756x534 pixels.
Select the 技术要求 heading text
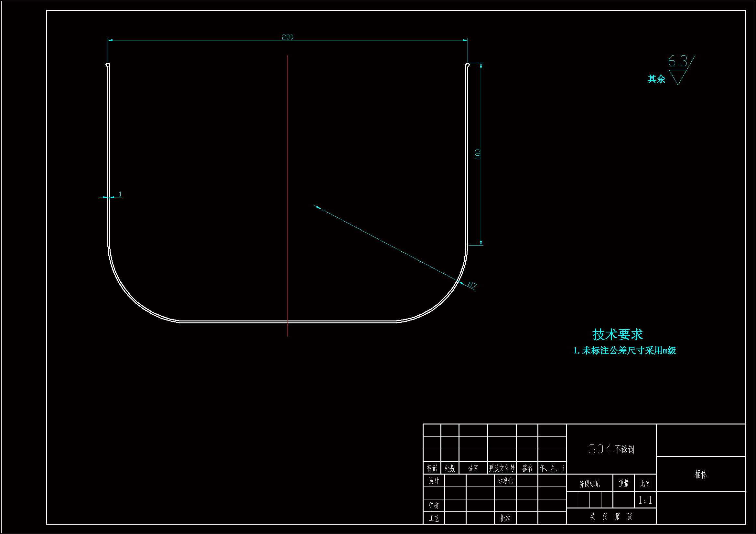click(x=617, y=335)
